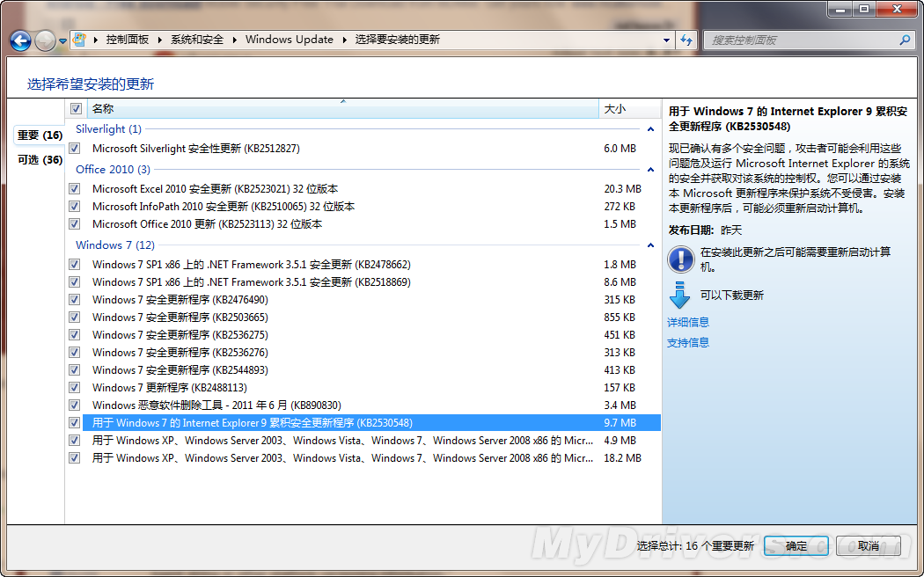Collapse the Windows 7 (12) group
This screenshot has height=577, width=924.
click(650, 245)
